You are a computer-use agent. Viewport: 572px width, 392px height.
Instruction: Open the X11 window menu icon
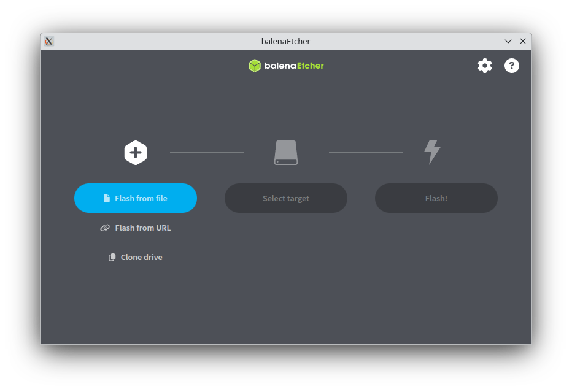click(x=49, y=41)
